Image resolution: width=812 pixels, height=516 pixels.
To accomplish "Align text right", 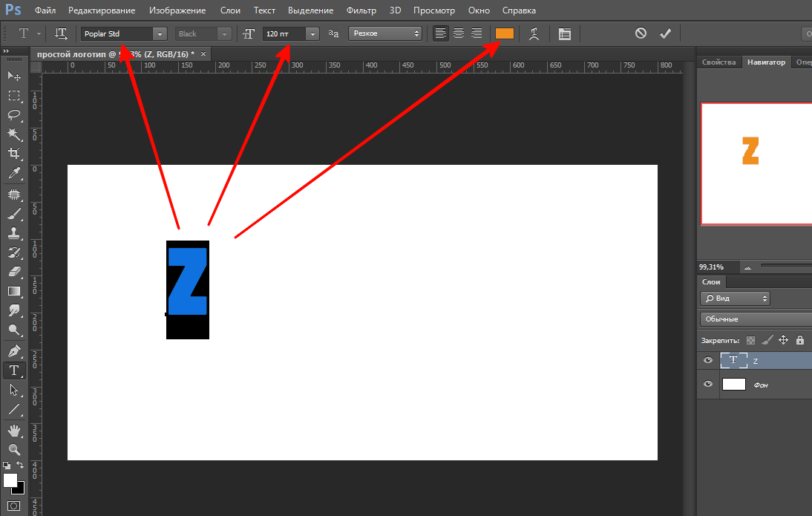I will 477,33.
